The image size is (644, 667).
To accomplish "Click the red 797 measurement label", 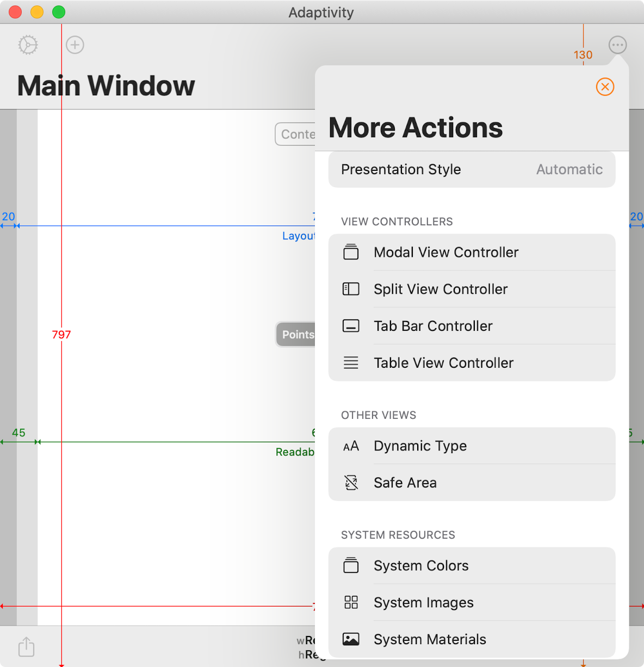I will [61, 335].
